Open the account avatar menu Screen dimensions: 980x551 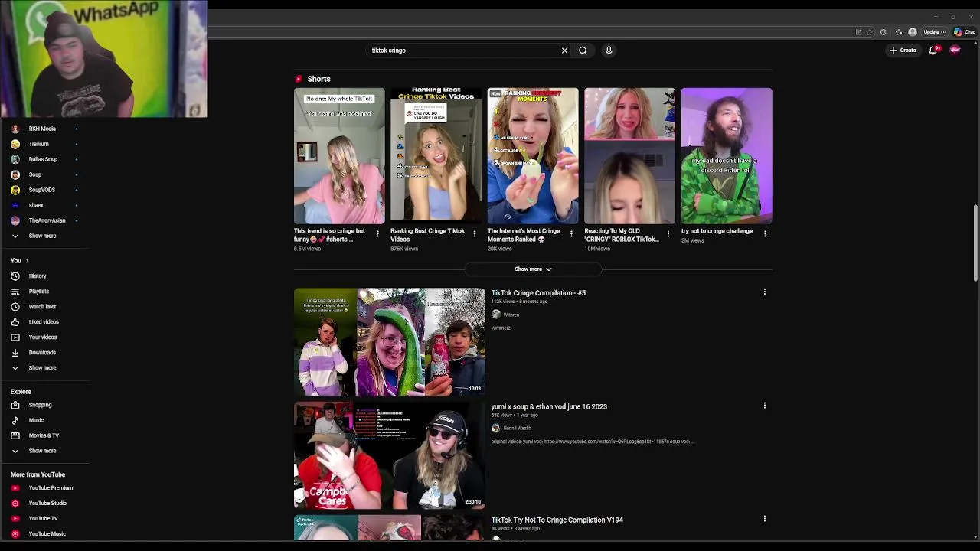(x=955, y=51)
